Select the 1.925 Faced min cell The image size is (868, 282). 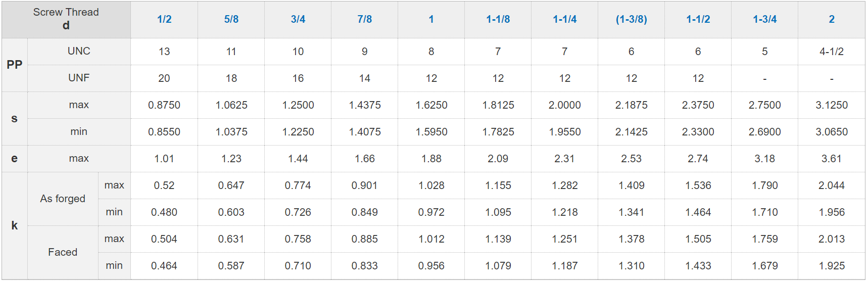832,266
